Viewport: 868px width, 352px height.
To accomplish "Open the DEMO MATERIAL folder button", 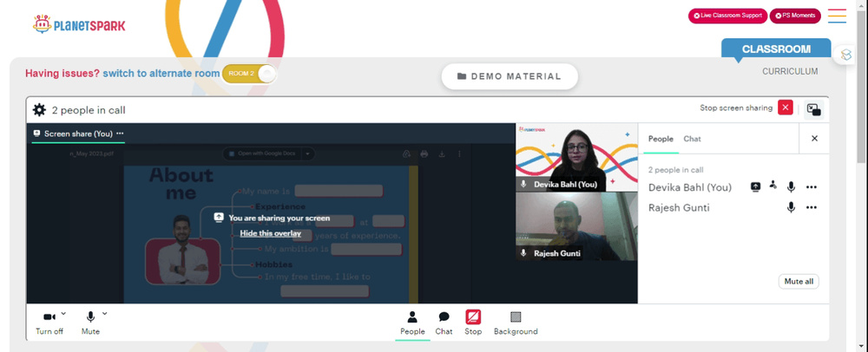I will pyautogui.click(x=510, y=76).
